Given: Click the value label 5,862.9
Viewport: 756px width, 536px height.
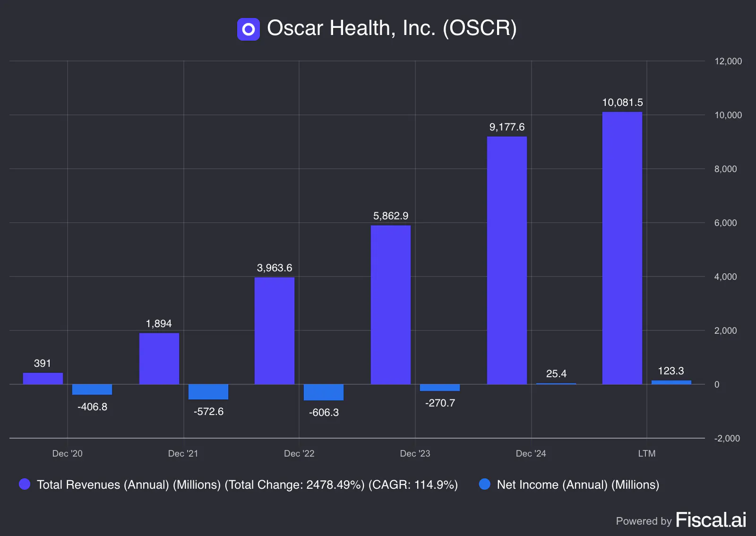Looking at the screenshot, I should click(x=391, y=216).
